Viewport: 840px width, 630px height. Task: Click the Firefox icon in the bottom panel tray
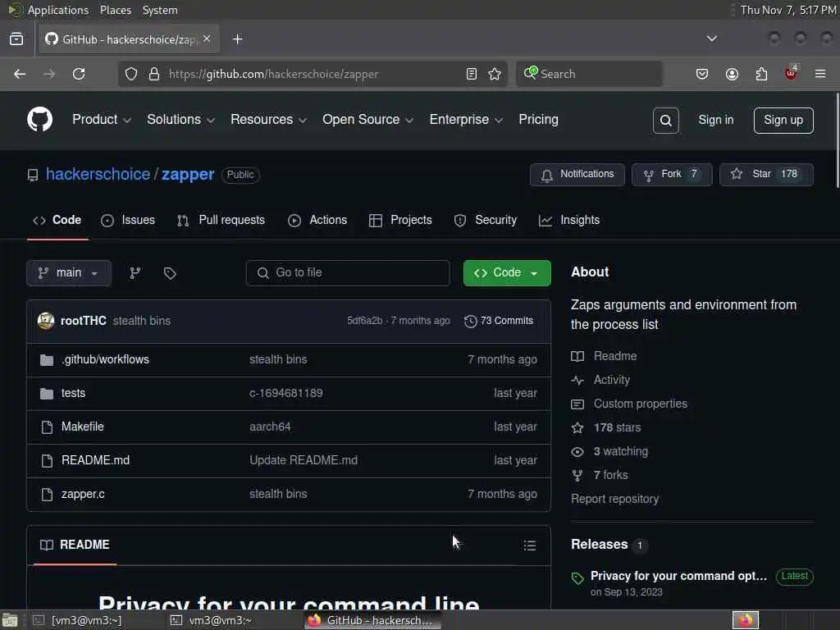coord(745,620)
